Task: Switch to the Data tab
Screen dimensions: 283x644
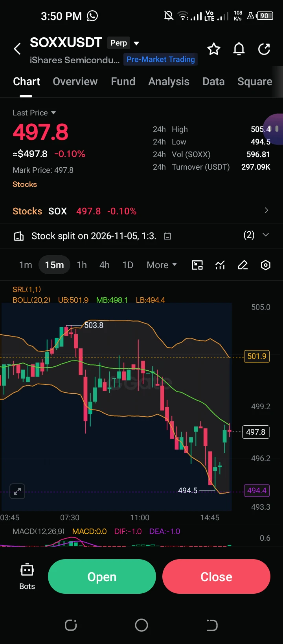Action: [213, 82]
